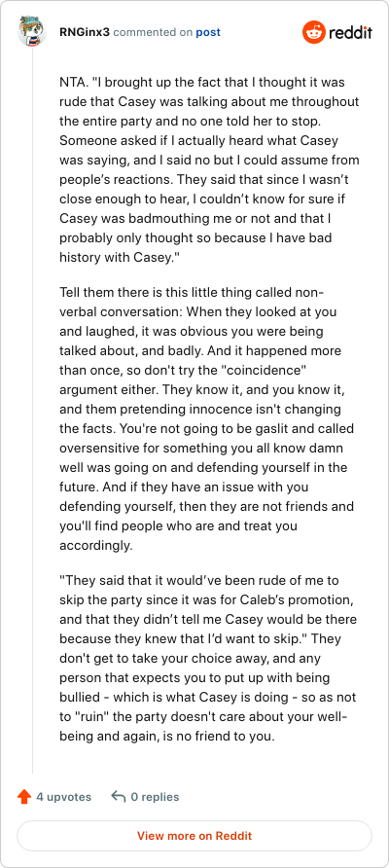
Task: Click the Reddit Snoo logo icon
Action: (314, 32)
